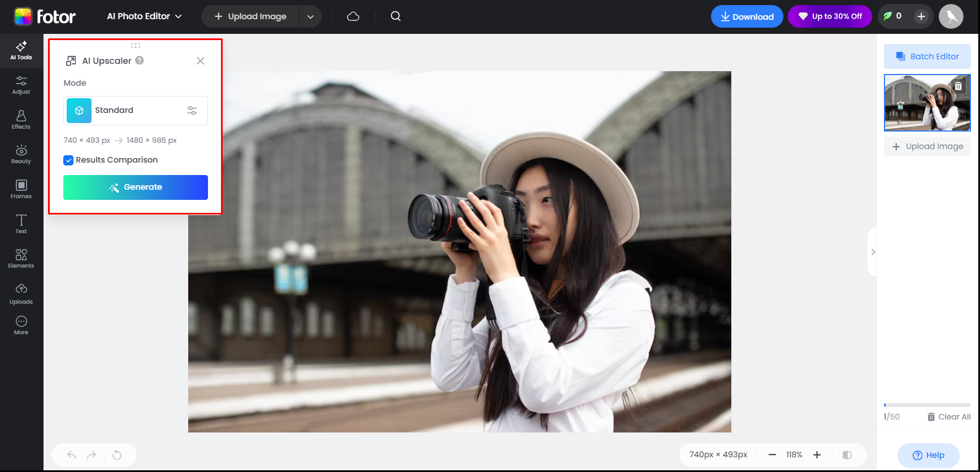This screenshot has height=472, width=980.
Task: Open the Elements library
Action: 21,259
